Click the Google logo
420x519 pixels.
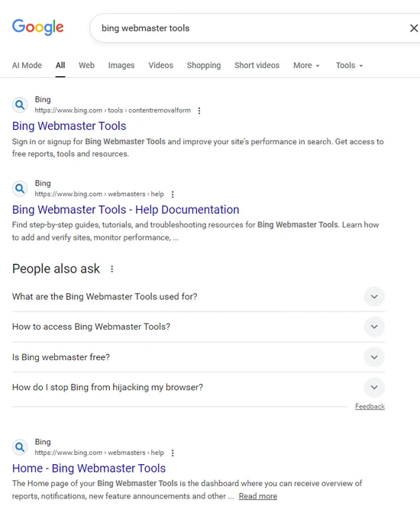pyautogui.click(x=37, y=27)
